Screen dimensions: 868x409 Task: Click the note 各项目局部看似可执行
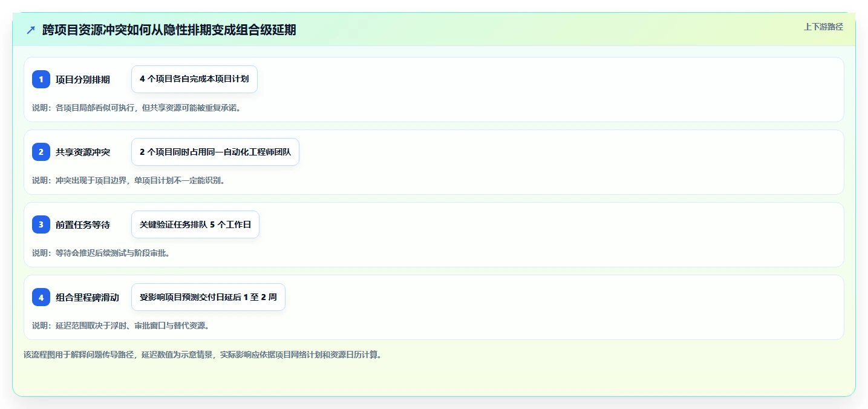tap(136, 108)
